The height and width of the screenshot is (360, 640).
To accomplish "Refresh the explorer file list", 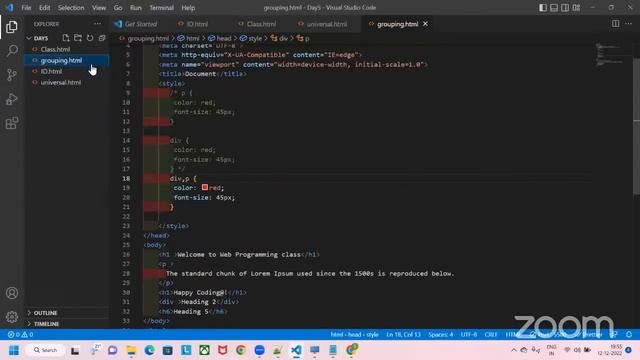I will pyautogui.click(x=90, y=38).
